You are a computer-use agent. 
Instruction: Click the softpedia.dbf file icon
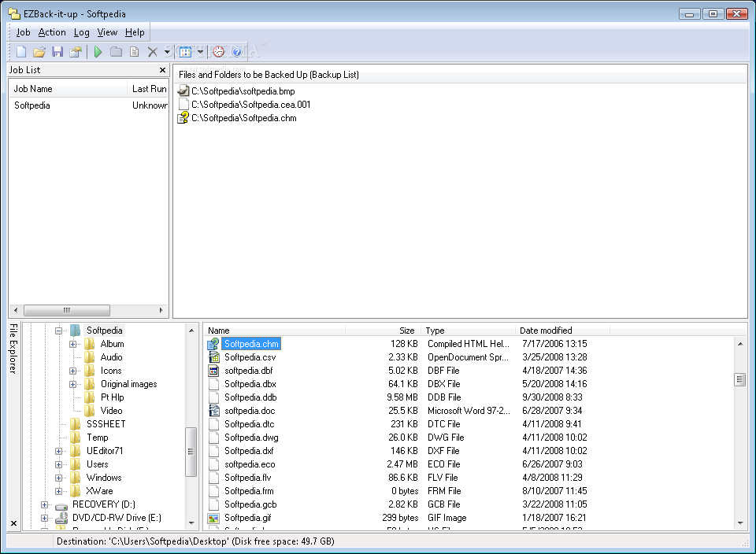coord(213,371)
